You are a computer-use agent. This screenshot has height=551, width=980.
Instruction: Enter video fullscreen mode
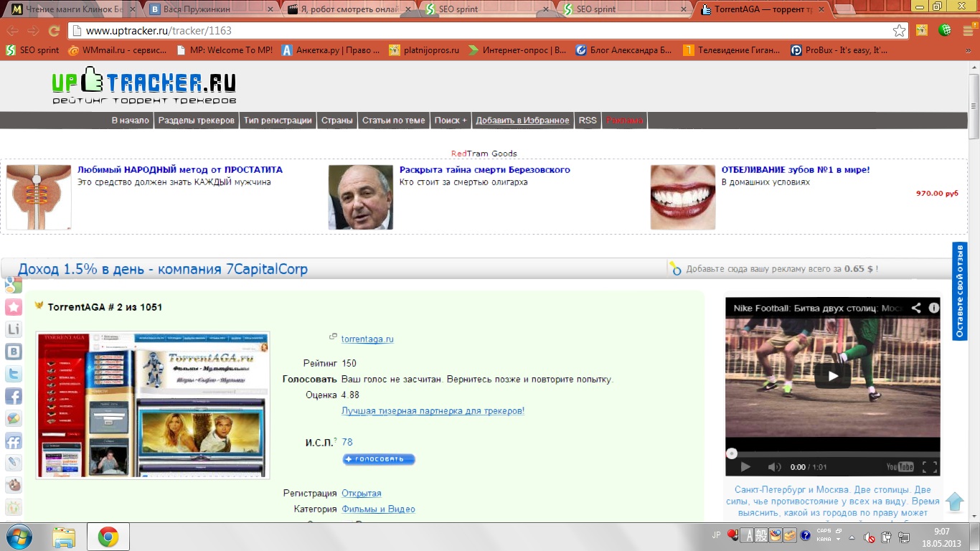point(930,466)
